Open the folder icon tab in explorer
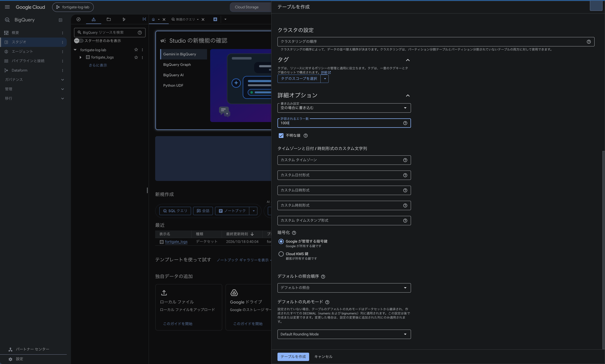The image size is (605, 364). pos(109,19)
